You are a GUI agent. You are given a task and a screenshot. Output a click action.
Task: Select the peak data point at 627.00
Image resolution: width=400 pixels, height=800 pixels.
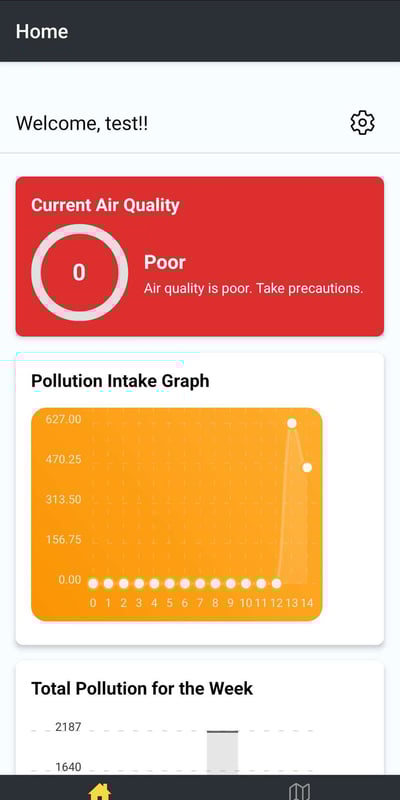point(292,423)
